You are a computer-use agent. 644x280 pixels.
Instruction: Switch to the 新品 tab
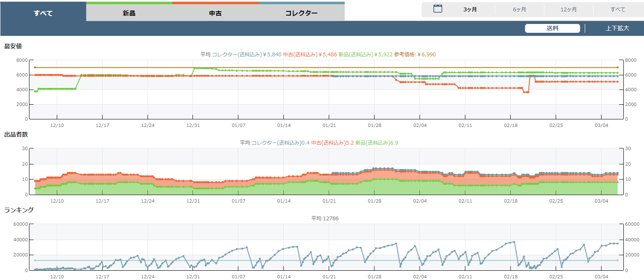129,13
